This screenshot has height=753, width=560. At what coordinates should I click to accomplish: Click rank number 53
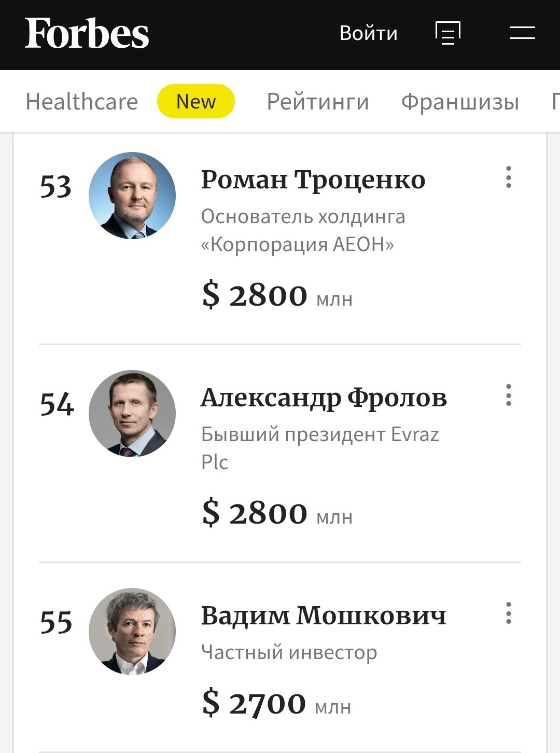coord(56,187)
